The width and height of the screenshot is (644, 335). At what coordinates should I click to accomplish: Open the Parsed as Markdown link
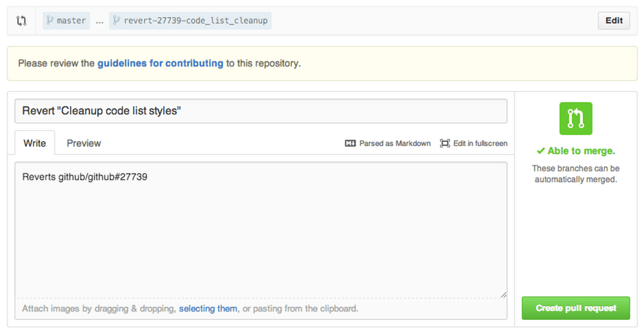pos(394,143)
